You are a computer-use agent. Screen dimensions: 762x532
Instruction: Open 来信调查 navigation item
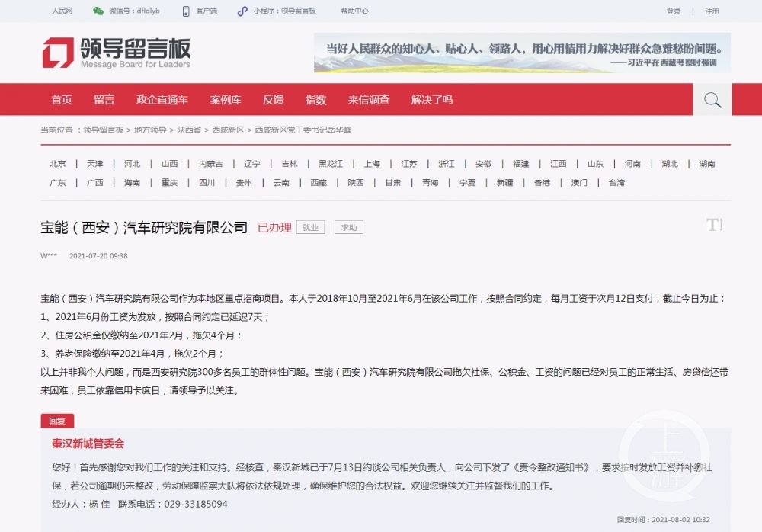coord(369,100)
